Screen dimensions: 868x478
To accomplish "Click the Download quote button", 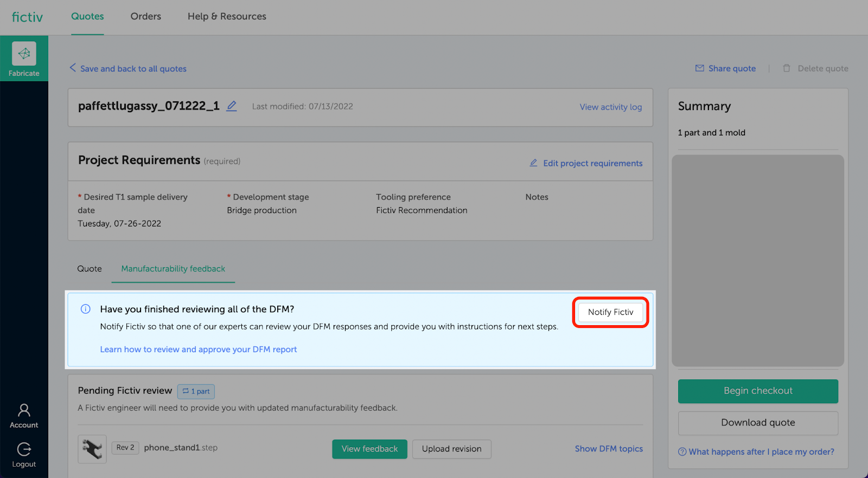I will tap(758, 423).
